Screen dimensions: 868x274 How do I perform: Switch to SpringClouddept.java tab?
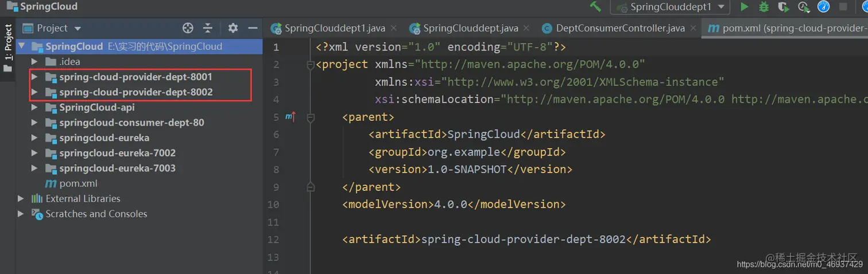click(x=471, y=28)
